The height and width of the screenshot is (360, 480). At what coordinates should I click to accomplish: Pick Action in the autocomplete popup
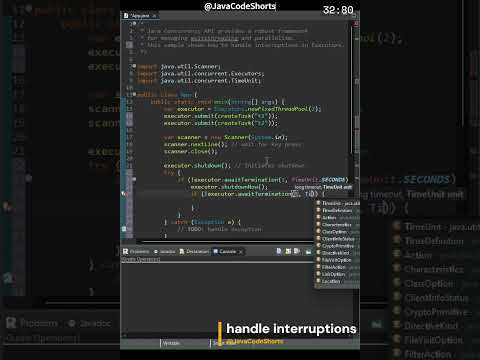[337, 217]
